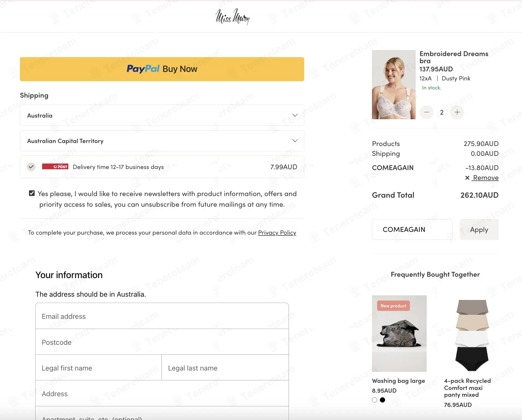Expand the Australia country dropdown
Image resolution: width=522 pixels, height=420 pixels.
coord(162,115)
